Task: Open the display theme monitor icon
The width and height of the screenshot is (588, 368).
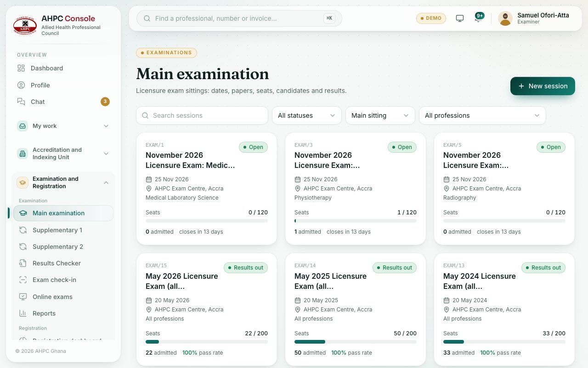Action: (x=460, y=18)
